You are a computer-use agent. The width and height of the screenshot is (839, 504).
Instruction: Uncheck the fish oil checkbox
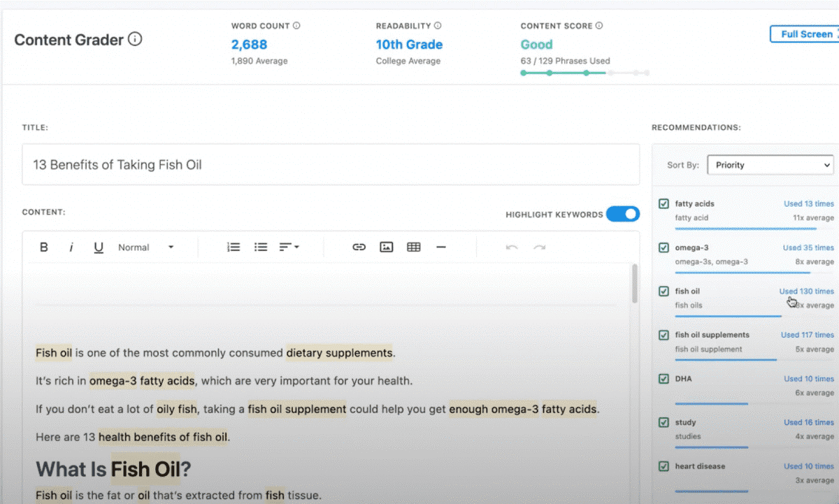(664, 291)
